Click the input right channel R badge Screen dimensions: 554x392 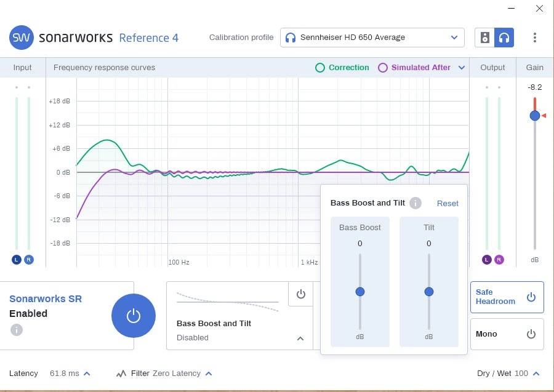click(x=29, y=260)
